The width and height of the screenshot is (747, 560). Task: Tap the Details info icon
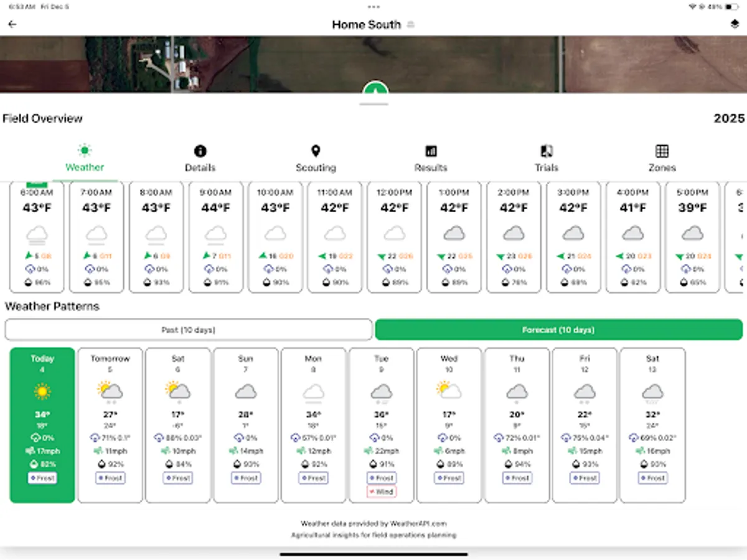pos(200,150)
